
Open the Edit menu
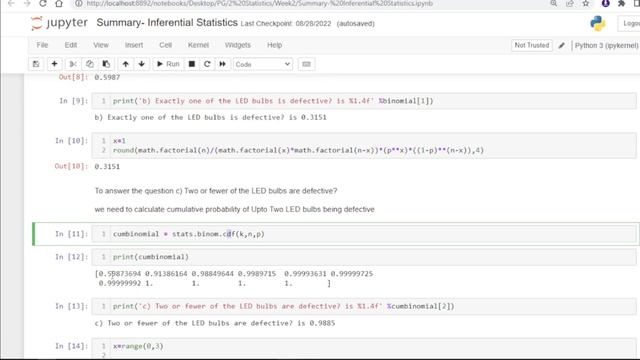(71, 45)
